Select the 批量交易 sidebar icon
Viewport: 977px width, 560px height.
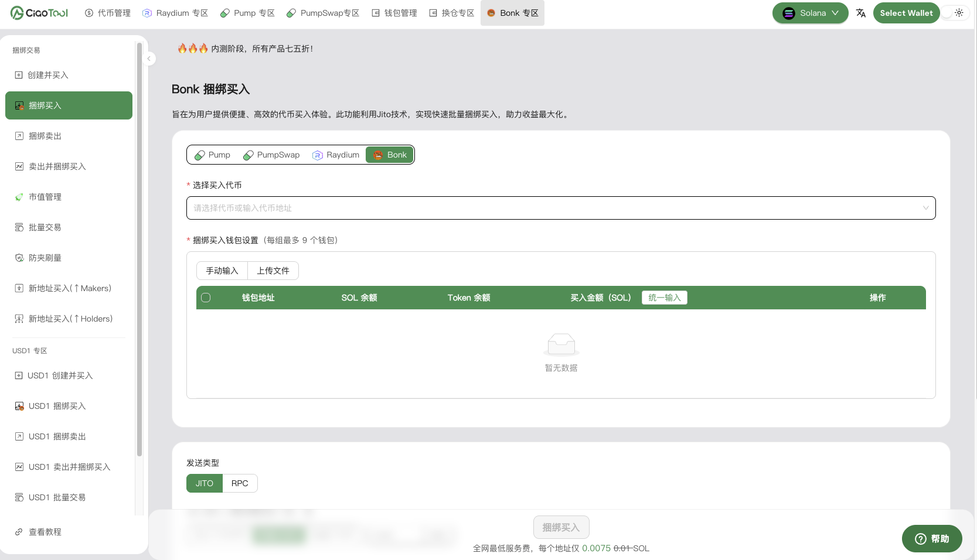pyautogui.click(x=18, y=227)
